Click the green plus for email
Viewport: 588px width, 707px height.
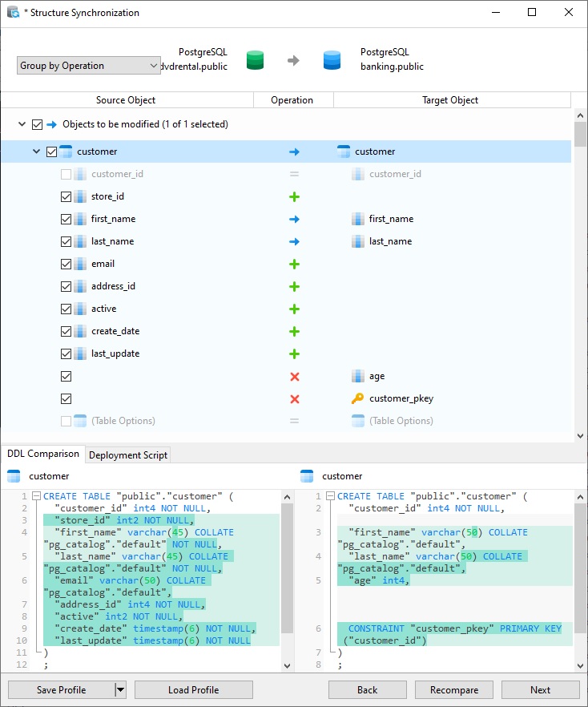[294, 265]
